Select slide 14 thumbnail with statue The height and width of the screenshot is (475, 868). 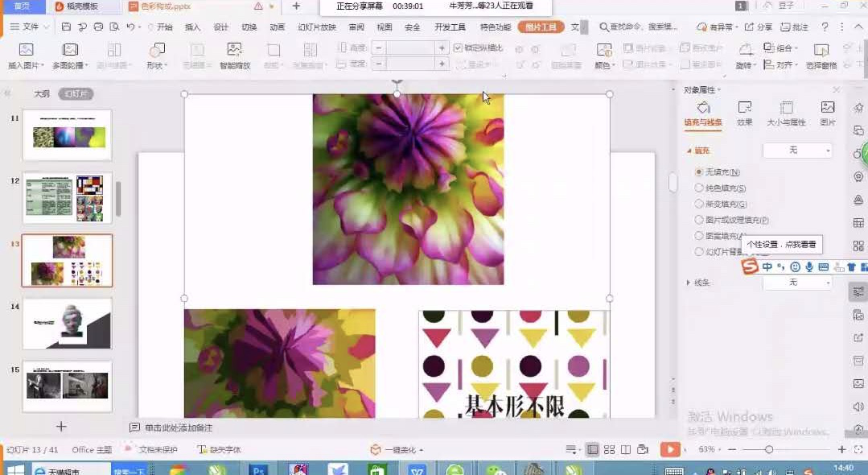(x=67, y=324)
